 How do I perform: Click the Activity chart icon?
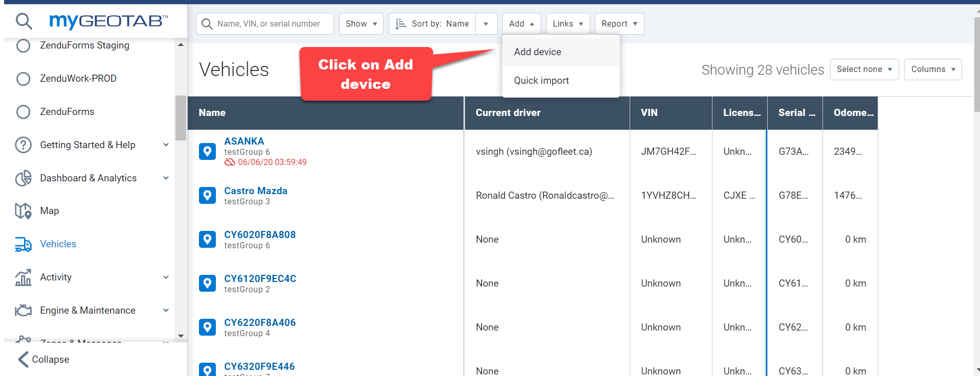23,277
